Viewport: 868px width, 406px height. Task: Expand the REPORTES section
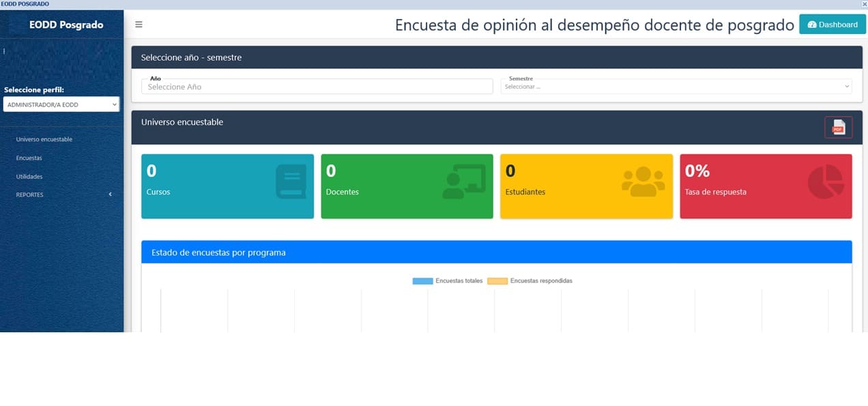pos(30,194)
